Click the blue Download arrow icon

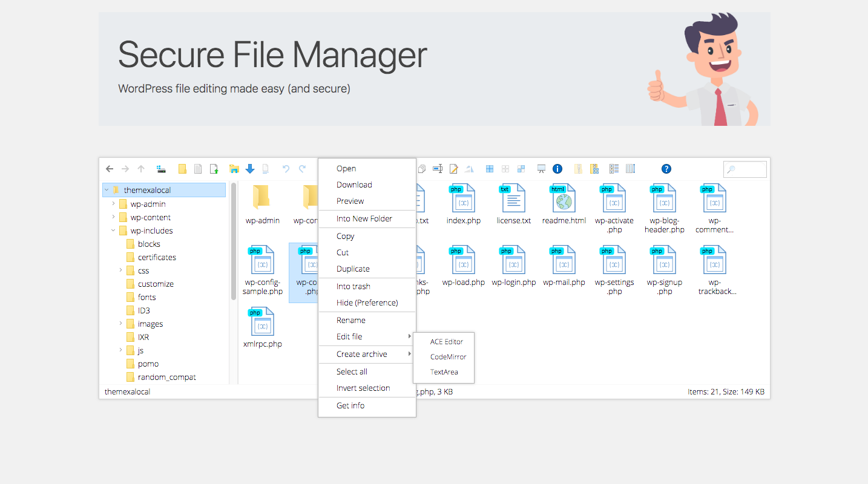(x=250, y=169)
